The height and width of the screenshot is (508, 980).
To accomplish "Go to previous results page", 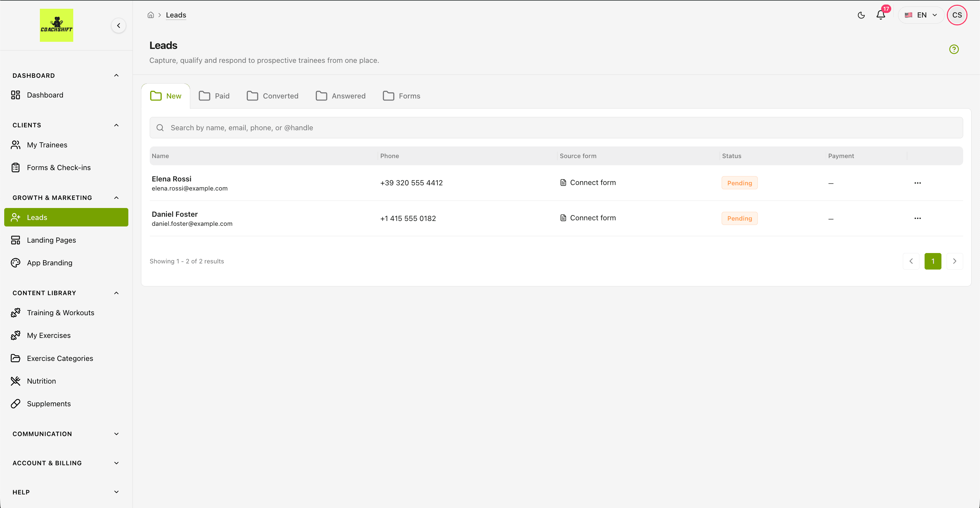I will pyautogui.click(x=911, y=261).
